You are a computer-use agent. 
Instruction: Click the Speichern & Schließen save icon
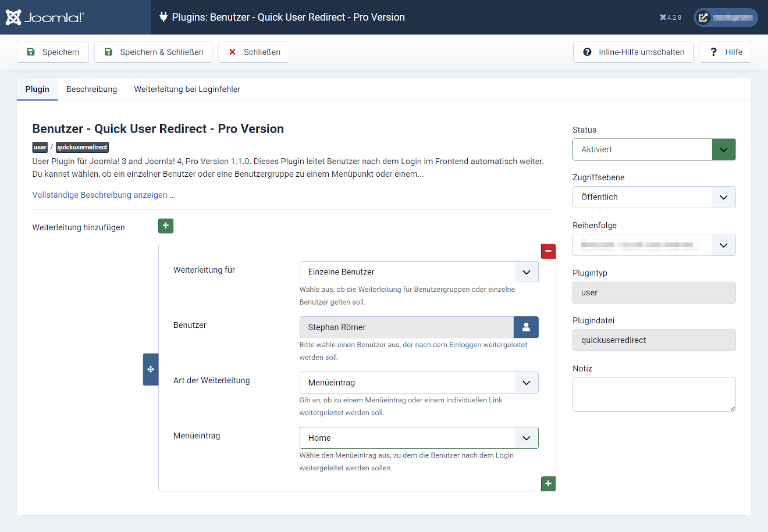point(108,52)
